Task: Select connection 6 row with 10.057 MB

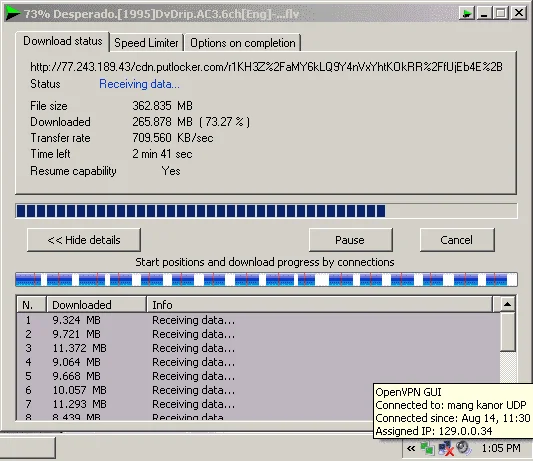Action: click(195, 390)
